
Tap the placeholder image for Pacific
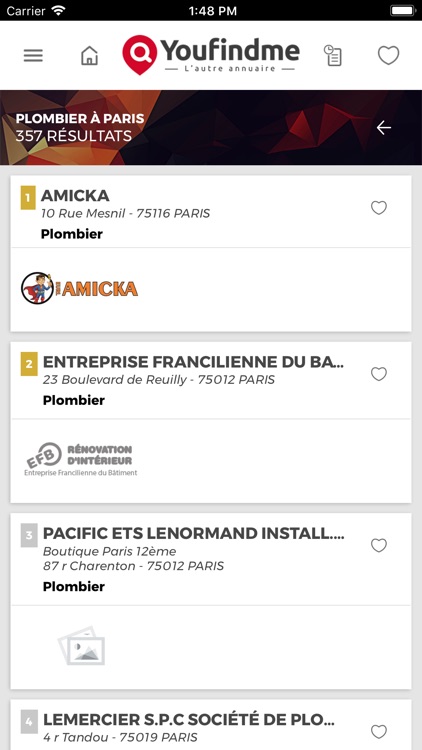[x=81, y=645]
